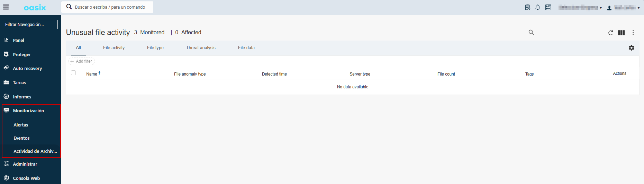This screenshot has height=184, width=644.
Task: Switch to the File activity tab
Action: pos(114,48)
